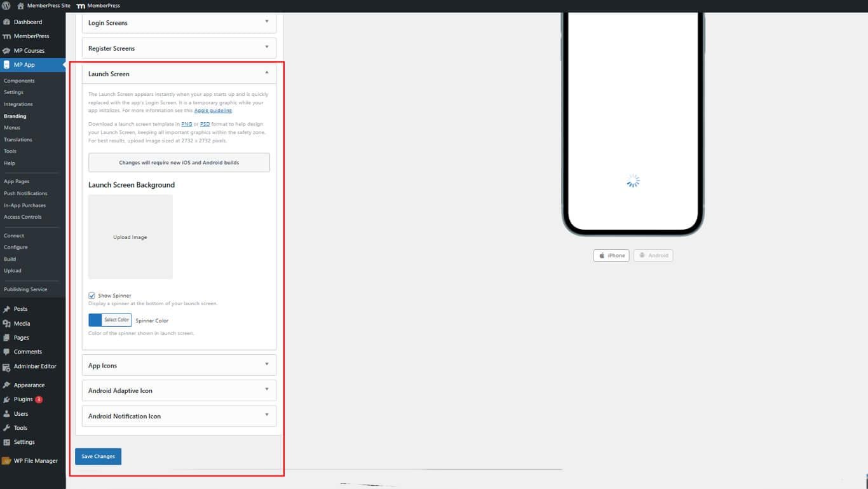Open the Translations submenu item
868x489 pixels.
coord(18,140)
